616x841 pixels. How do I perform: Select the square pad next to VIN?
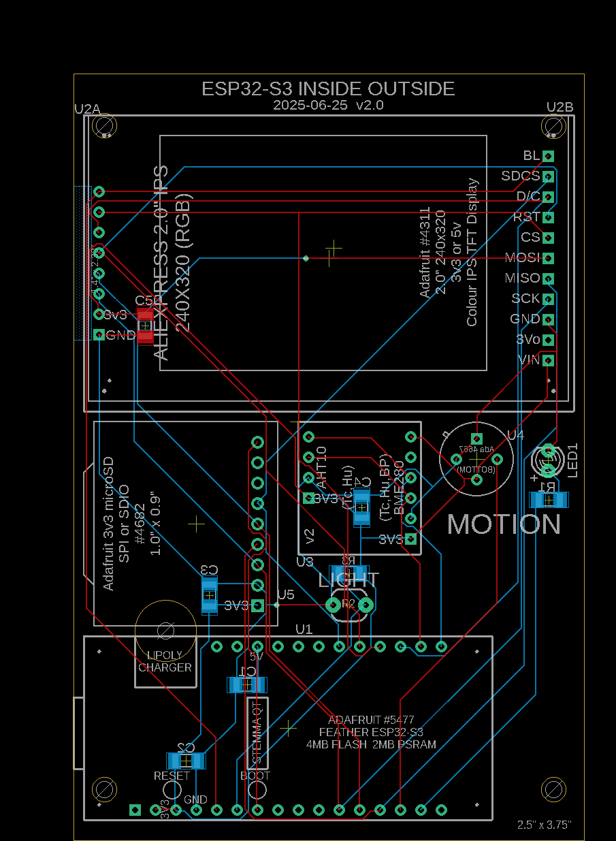tap(548, 360)
